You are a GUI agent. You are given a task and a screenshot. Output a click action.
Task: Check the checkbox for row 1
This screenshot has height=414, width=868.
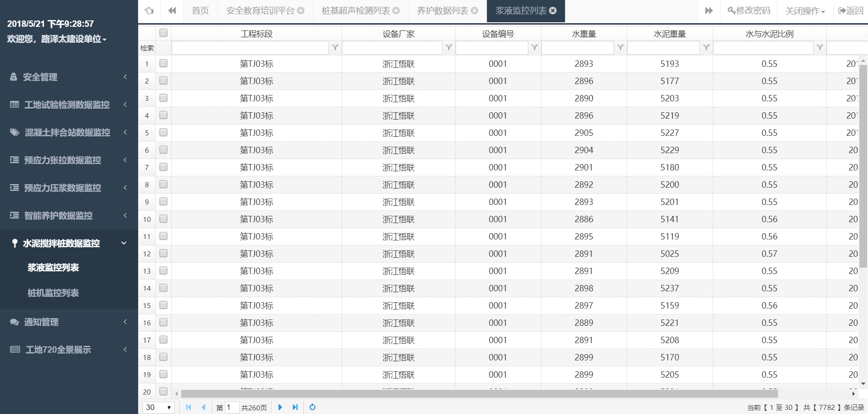click(x=164, y=64)
